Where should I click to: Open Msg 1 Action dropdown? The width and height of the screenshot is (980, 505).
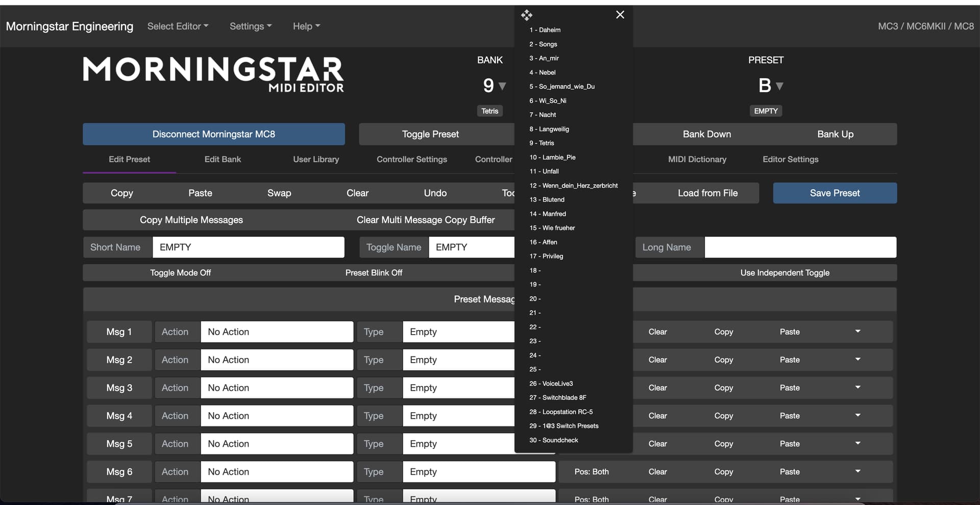click(277, 332)
